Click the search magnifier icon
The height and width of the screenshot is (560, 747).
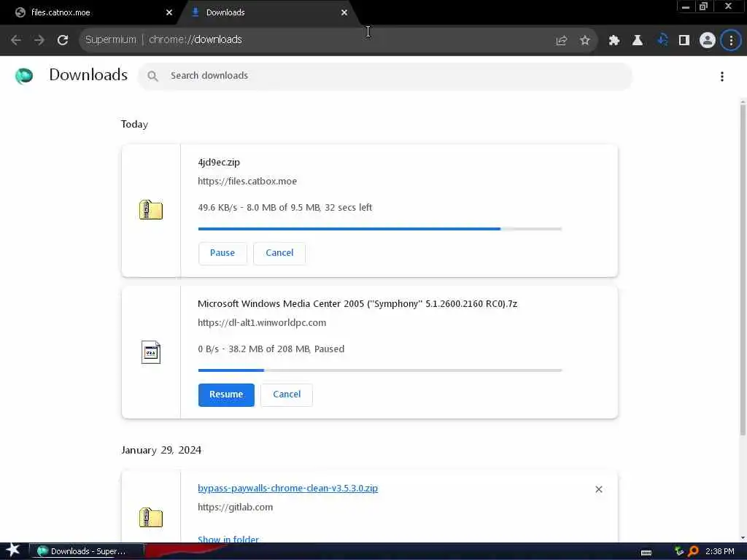coord(152,76)
